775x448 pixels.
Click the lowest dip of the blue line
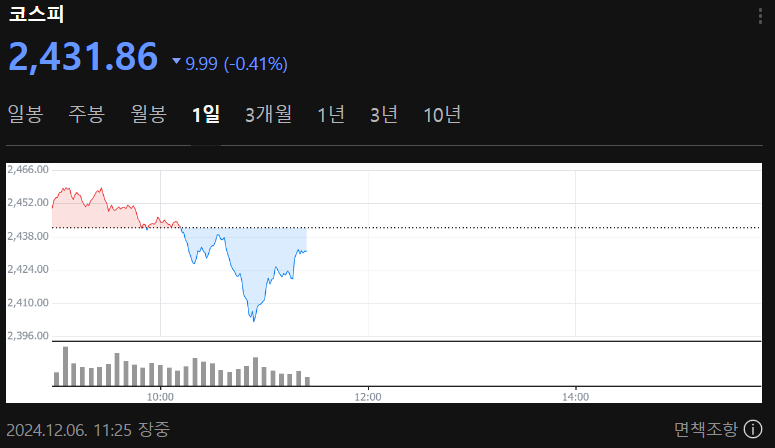[254, 319]
